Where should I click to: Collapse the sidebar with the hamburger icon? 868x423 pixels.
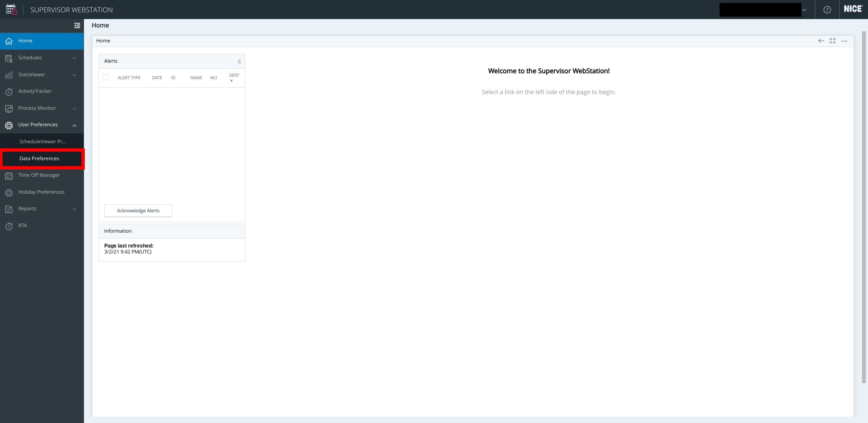[x=77, y=26]
